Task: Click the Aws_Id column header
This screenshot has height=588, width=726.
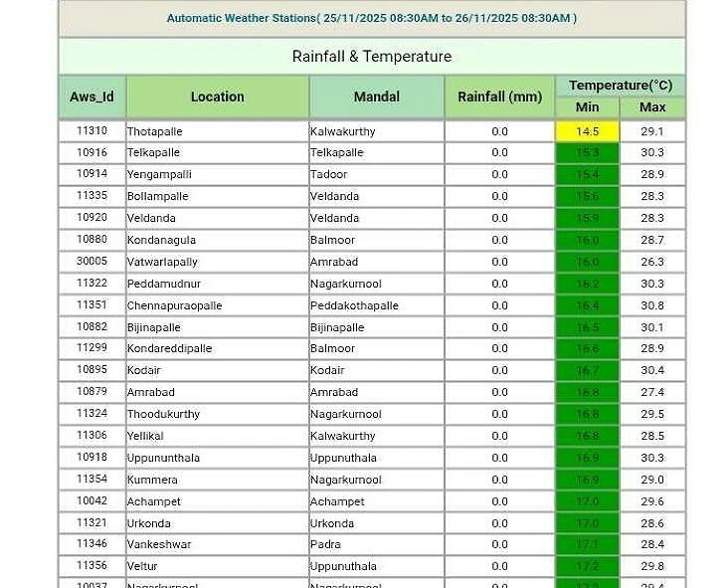Action: [91, 97]
